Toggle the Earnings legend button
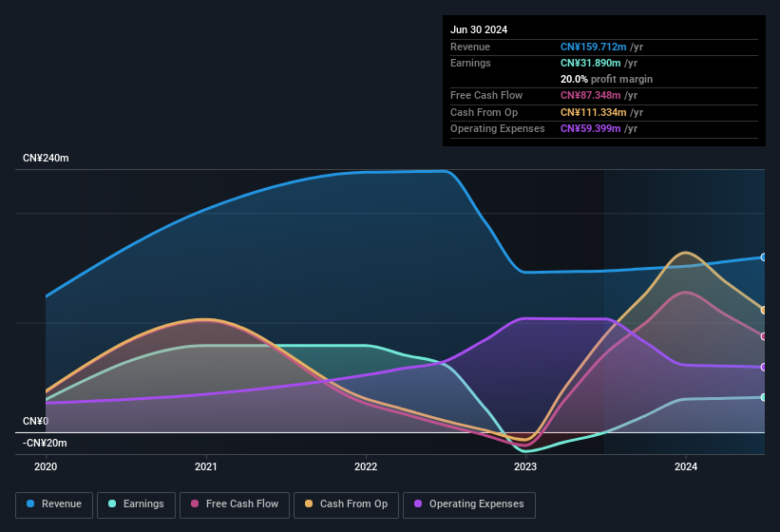This screenshot has width=780, height=532. coord(136,505)
